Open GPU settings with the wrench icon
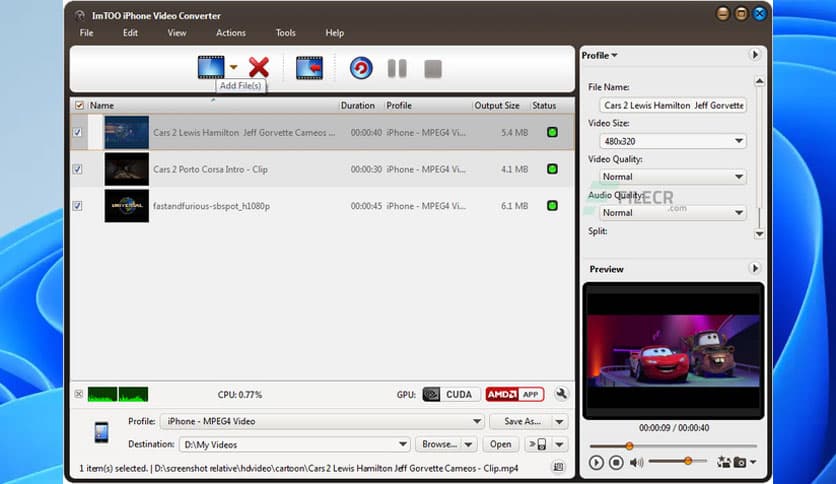 coord(561,394)
